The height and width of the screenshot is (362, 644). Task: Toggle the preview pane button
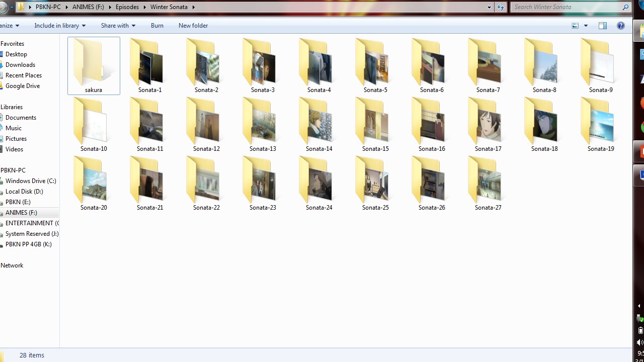click(603, 26)
